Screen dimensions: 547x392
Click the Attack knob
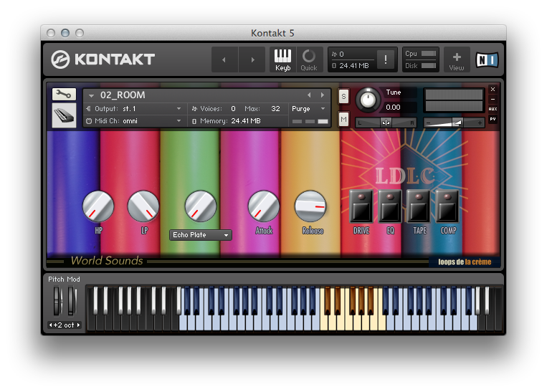click(x=264, y=206)
